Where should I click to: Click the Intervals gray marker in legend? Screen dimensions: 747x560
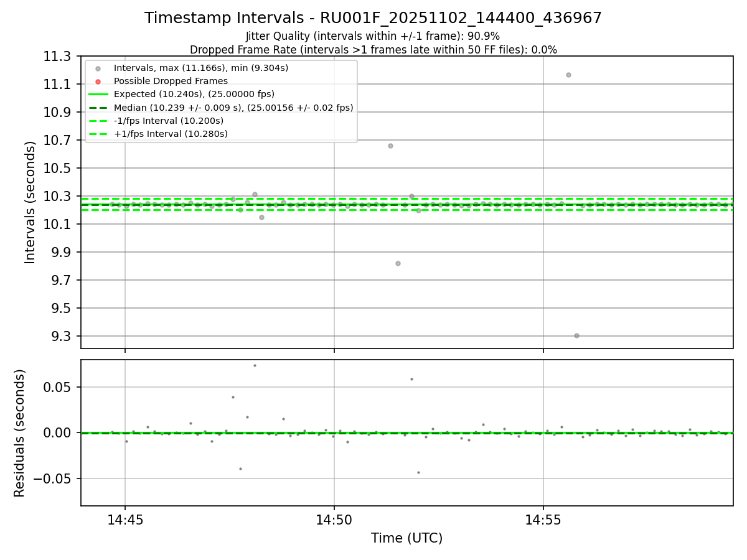pyautogui.click(x=98, y=68)
